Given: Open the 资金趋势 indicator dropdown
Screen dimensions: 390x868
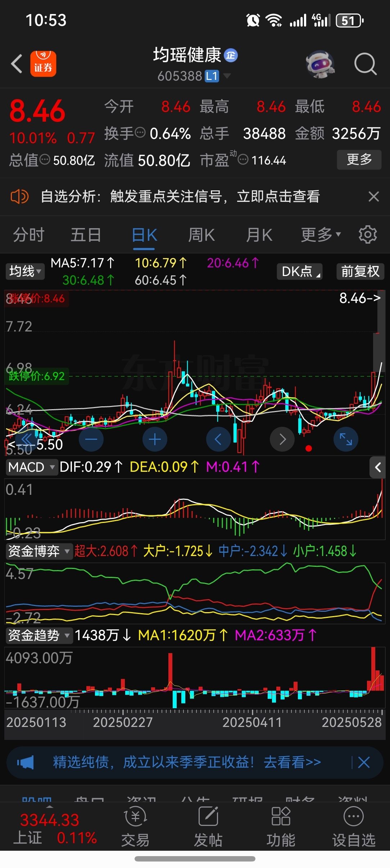Looking at the screenshot, I should [x=38, y=635].
